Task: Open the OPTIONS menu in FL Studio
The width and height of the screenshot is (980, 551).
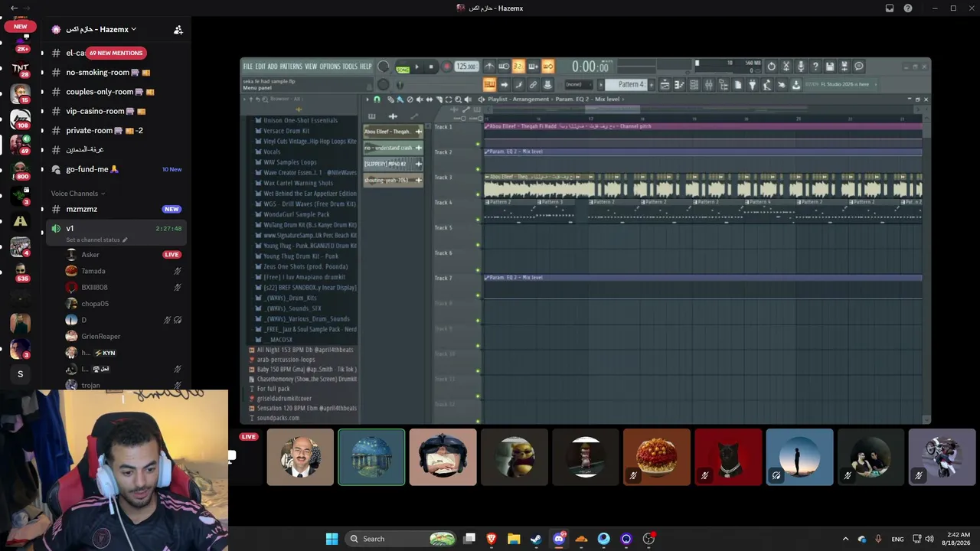Action: click(x=330, y=67)
